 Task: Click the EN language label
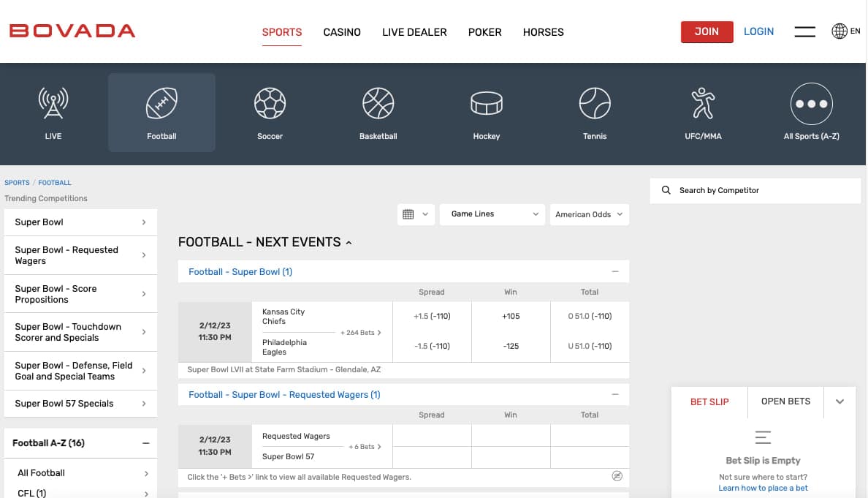point(856,31)
